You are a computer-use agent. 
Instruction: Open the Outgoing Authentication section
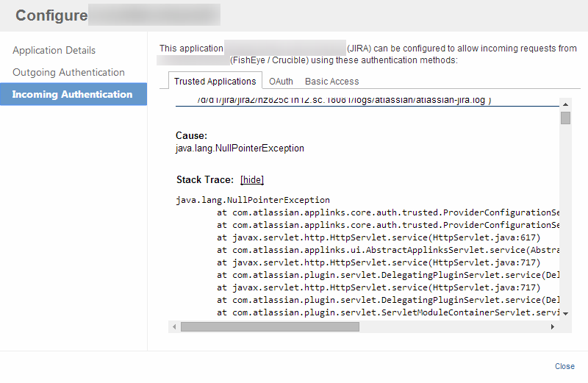coord(68,72)
